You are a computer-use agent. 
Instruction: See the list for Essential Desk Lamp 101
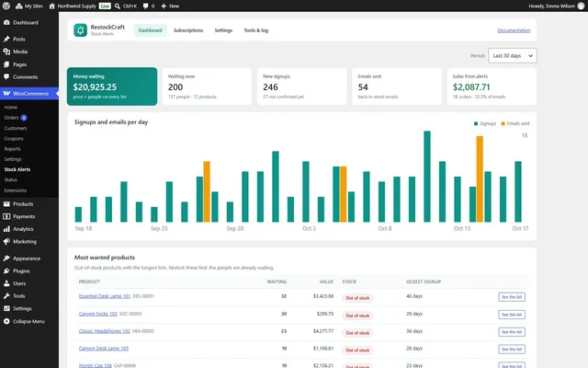point(512,297)
